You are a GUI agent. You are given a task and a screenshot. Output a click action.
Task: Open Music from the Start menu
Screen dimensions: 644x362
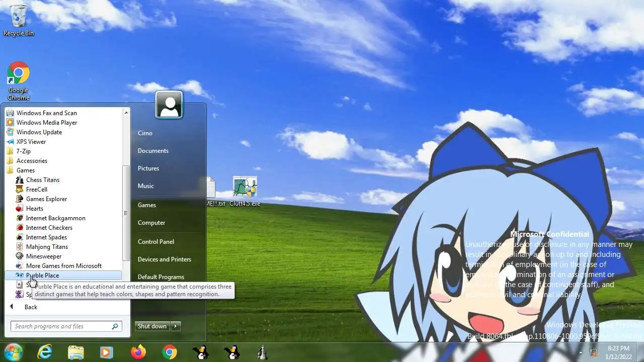click(146, 186)
